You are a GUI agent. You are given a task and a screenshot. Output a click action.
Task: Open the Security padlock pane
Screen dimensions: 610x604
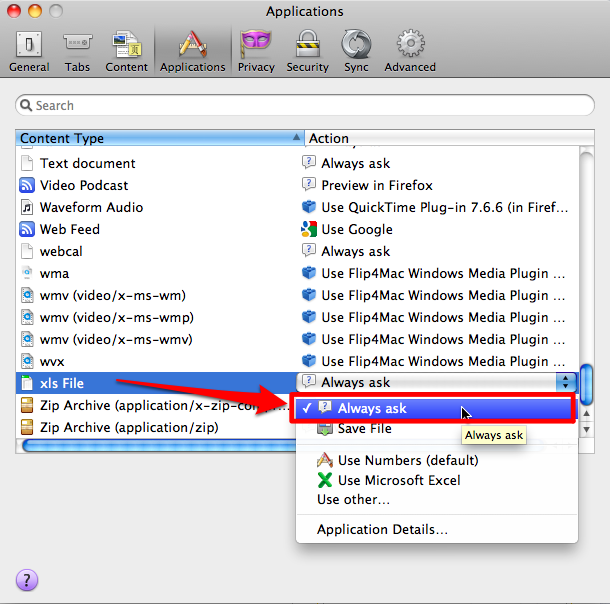point(307,51)
